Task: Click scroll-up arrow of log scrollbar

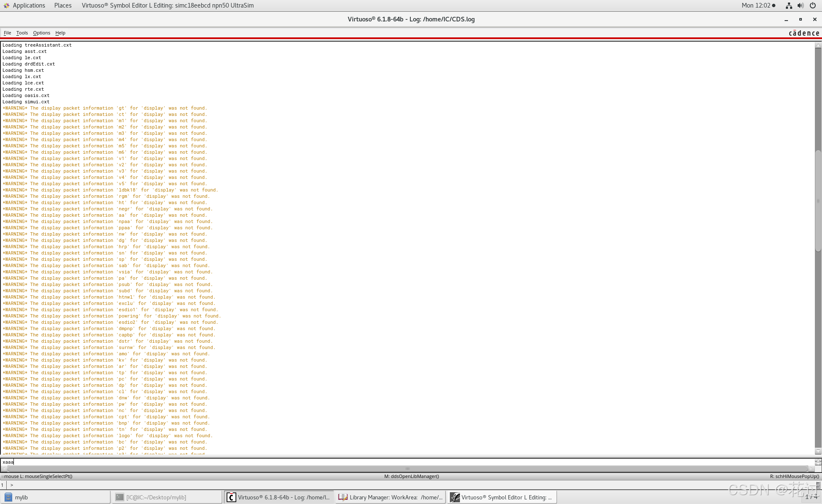Action: 818,45
